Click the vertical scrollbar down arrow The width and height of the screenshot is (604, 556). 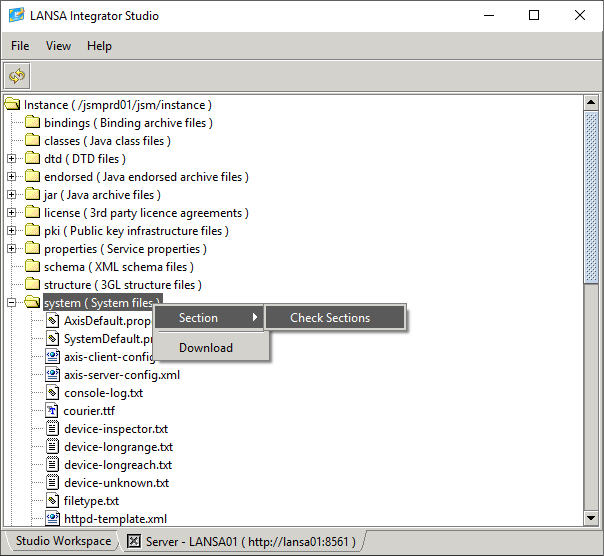pos(593,518)
